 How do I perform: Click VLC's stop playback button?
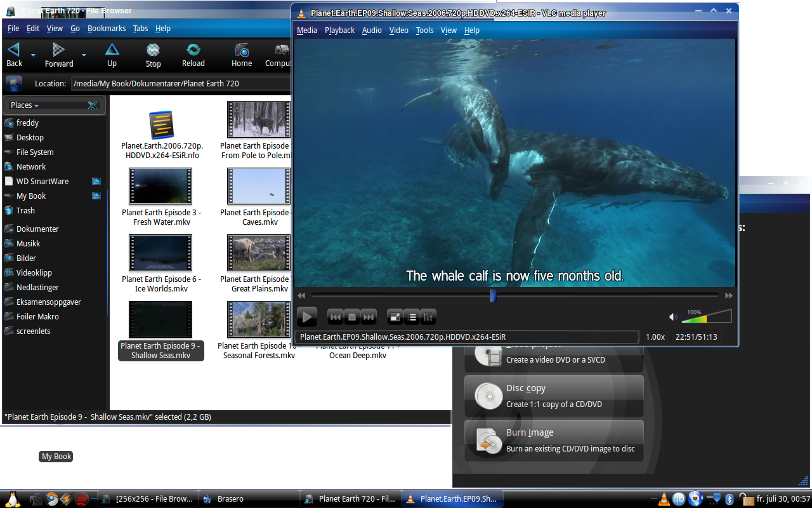[x=352, y=316]
